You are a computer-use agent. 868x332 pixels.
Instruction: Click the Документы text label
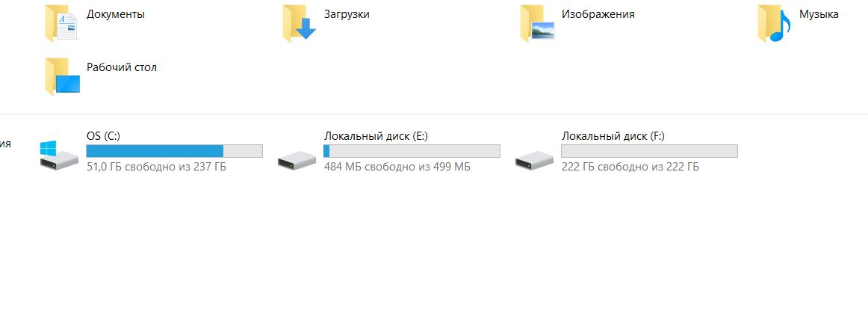point(116,14)
